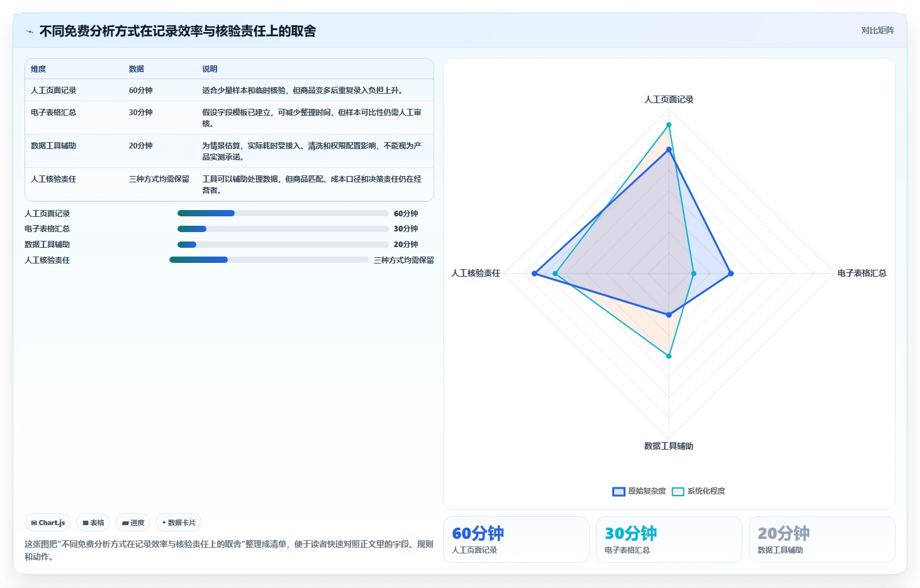This screenshot has width=920, height=588.
Task: Open the 60分钟 人工页面记录 data card
Action: point(516,540)
